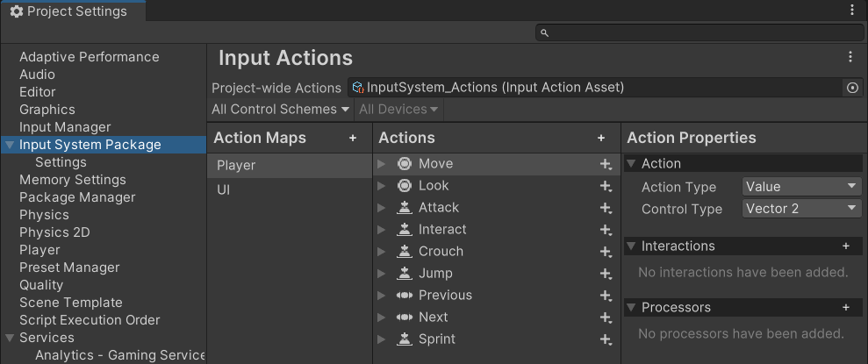Expand the Look action bindings
868x364 pixels.
pyautogui.click(x=381, y=186)
